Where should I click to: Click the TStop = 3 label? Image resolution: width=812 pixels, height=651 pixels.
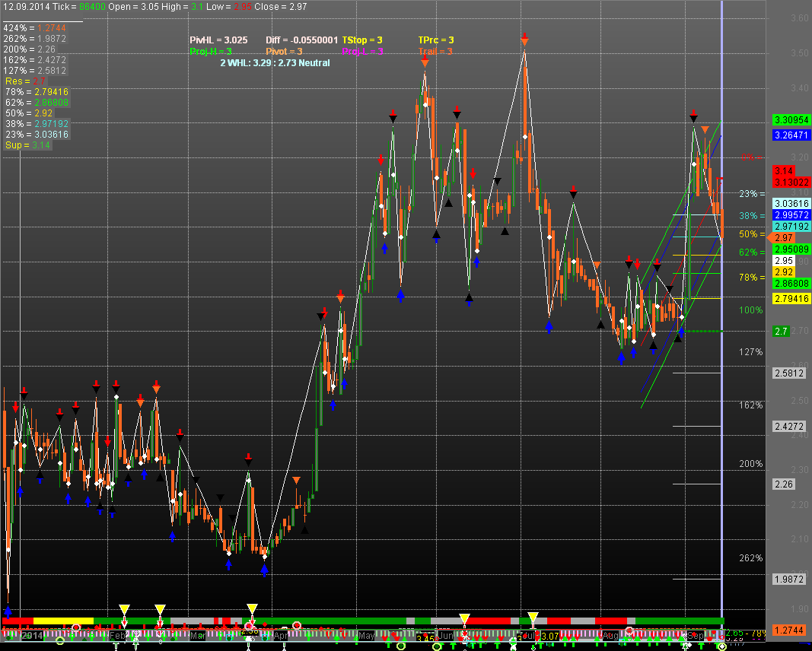(362, 40)
